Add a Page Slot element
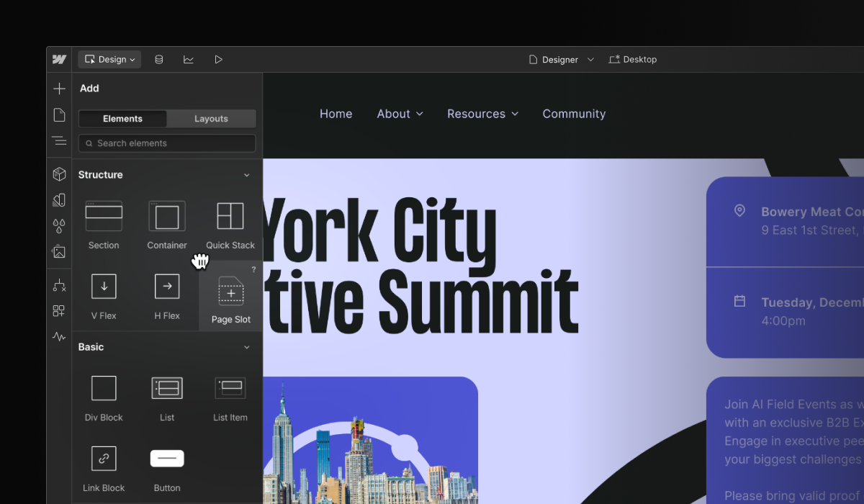This screenshot has width=864, height=504. (230, 297)
